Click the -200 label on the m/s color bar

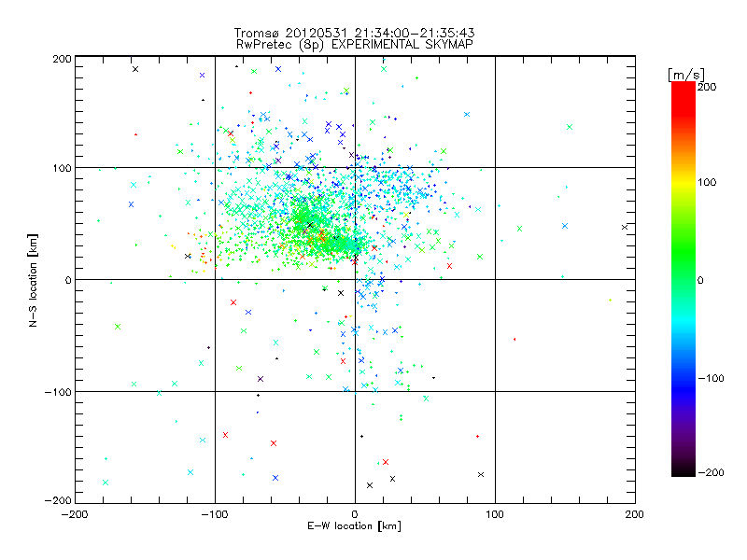pos(711,472)
